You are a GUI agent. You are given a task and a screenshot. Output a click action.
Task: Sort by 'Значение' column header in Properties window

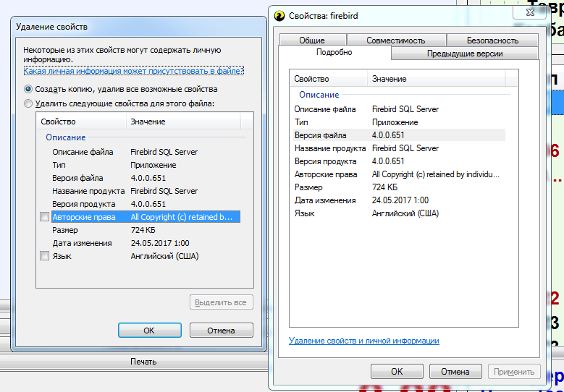tap(437, 79)
